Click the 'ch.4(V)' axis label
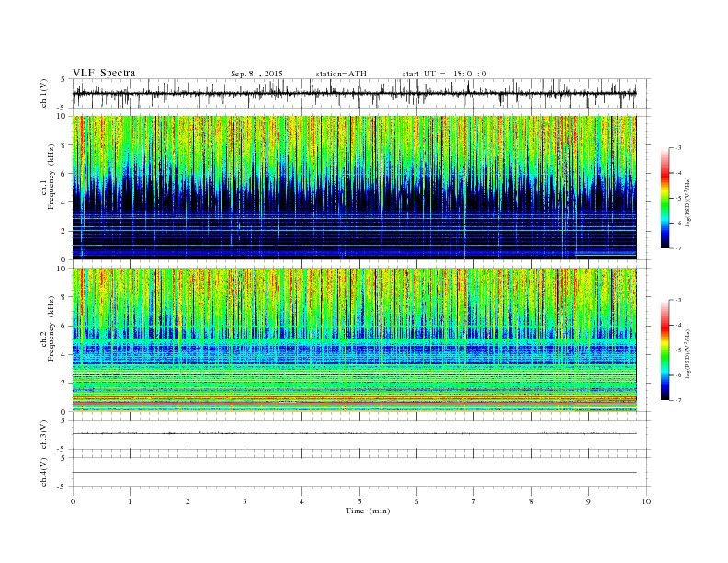Viewport: 728px width, 563px height. 43,472
